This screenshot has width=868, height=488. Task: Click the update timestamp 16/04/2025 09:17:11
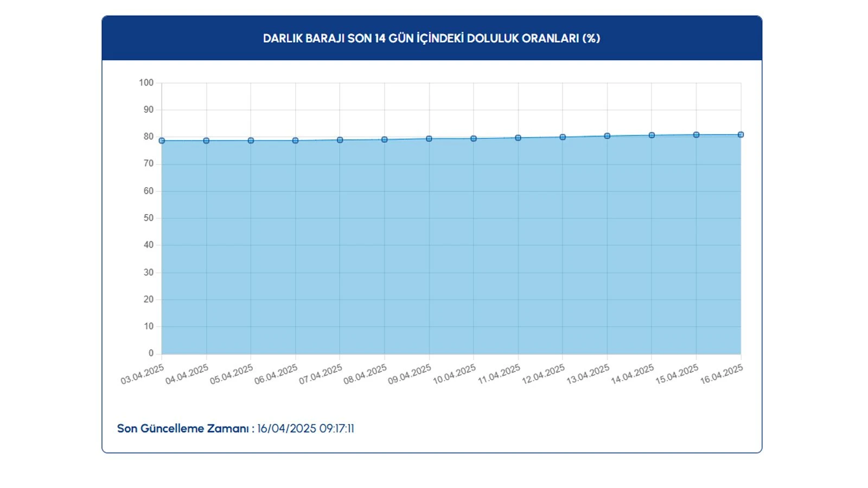coord(305,429)
